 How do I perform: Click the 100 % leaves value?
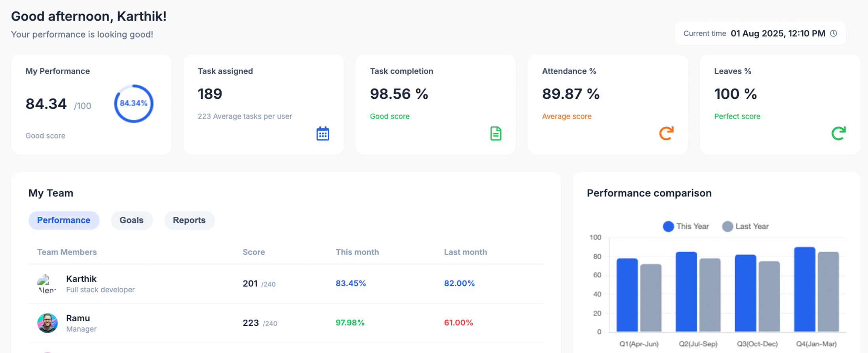coord(735,94)
